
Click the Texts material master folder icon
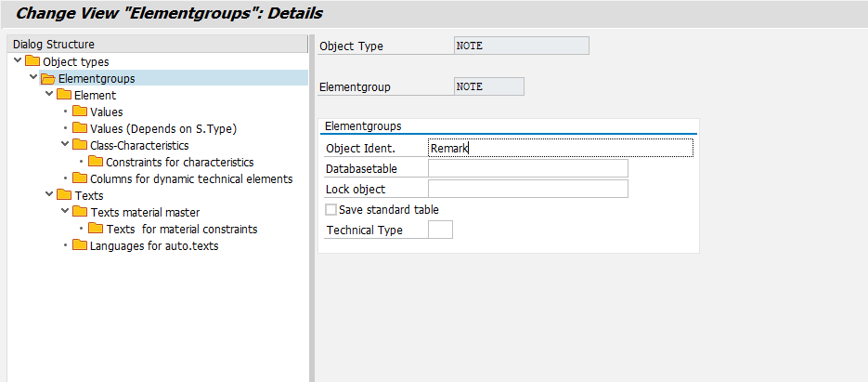80,212
